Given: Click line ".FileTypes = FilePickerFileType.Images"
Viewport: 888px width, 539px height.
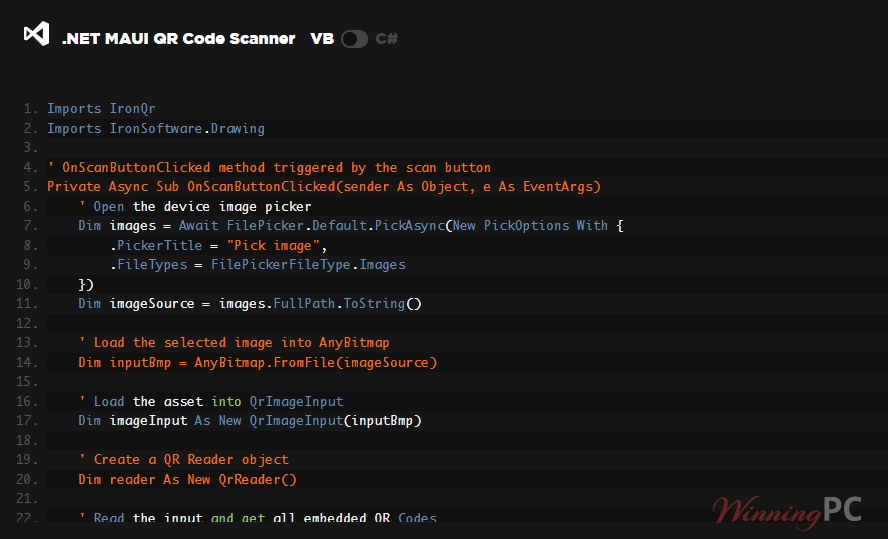Looking at the screenshot, I should coord(258,265).
